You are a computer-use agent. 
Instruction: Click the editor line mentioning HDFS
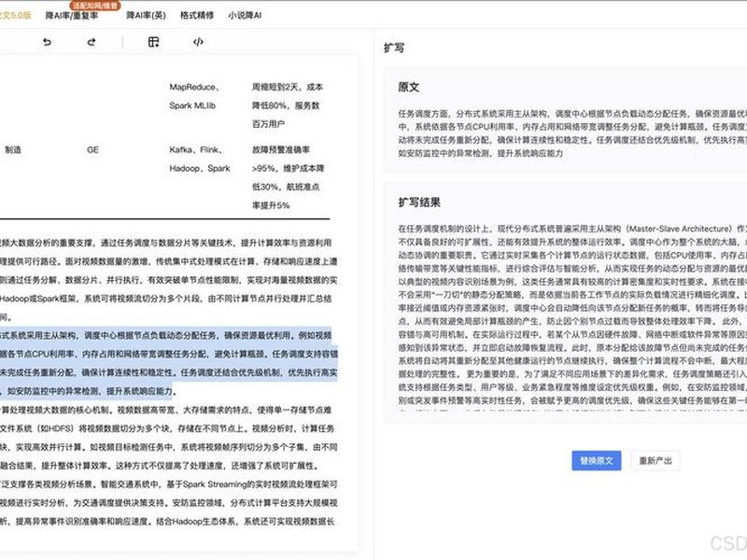(x=167, y=428)
